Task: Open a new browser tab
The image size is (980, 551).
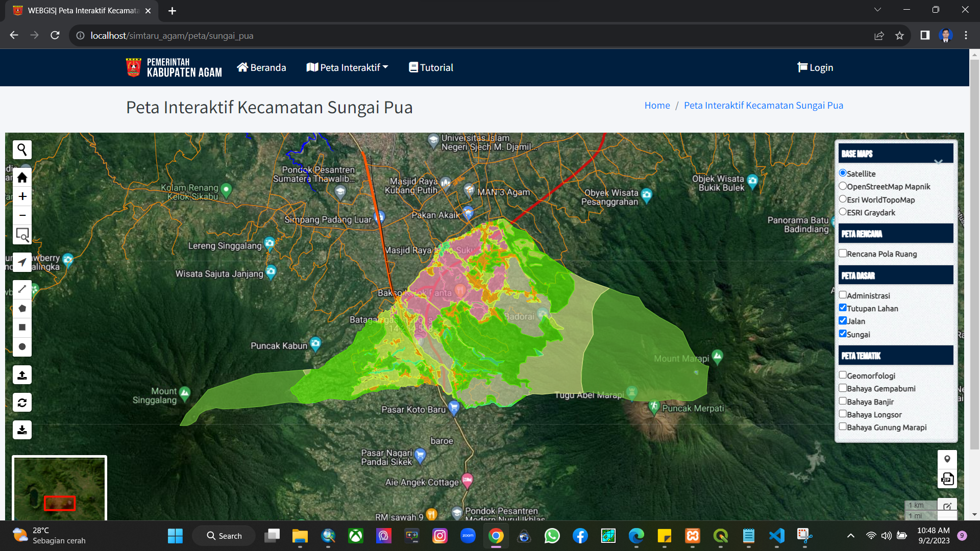Action: (x=173, y=11)
